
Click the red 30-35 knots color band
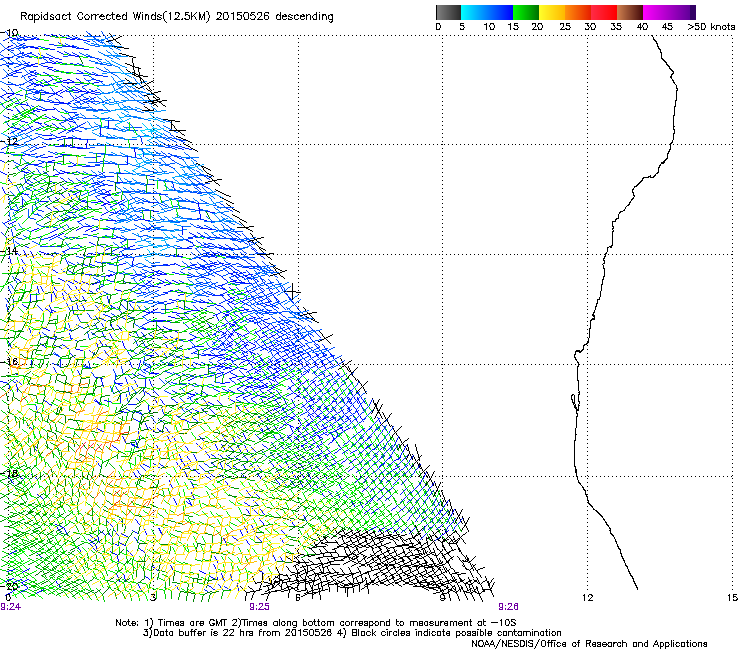[604, 12]
